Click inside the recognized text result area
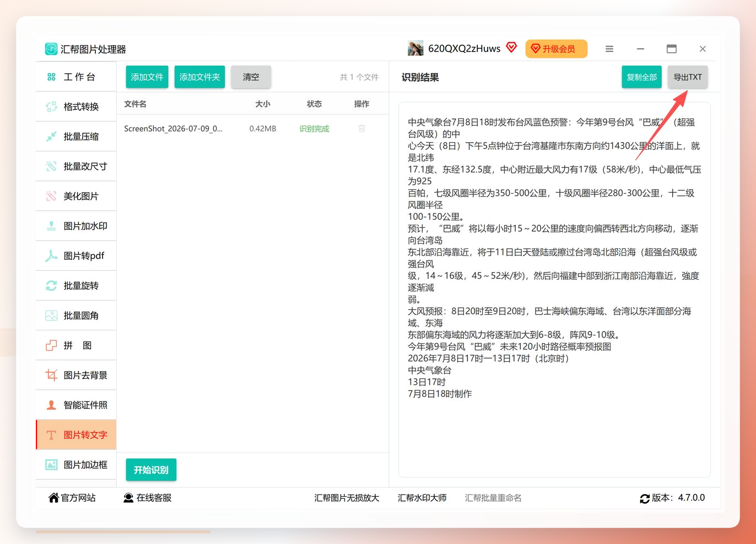Viewport: 756px width, 544px height. (x=554, y=290)
